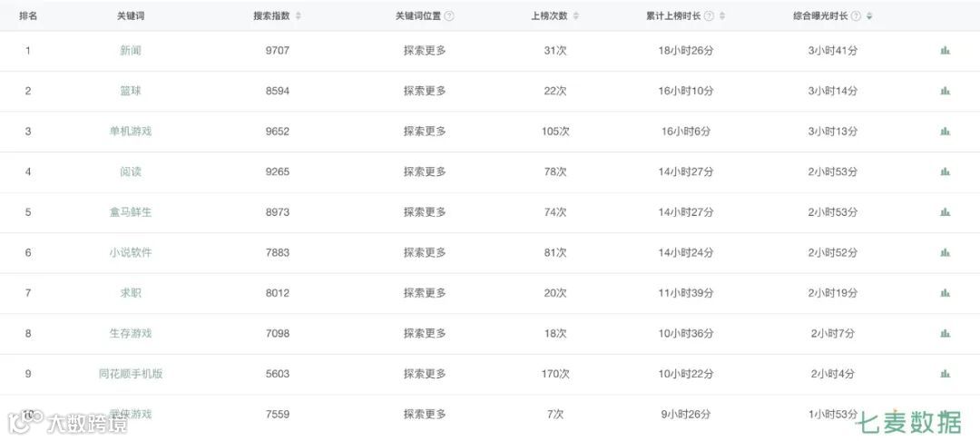
Task: Click the 11小时39分 cell
Action: (x=686, y=293)
